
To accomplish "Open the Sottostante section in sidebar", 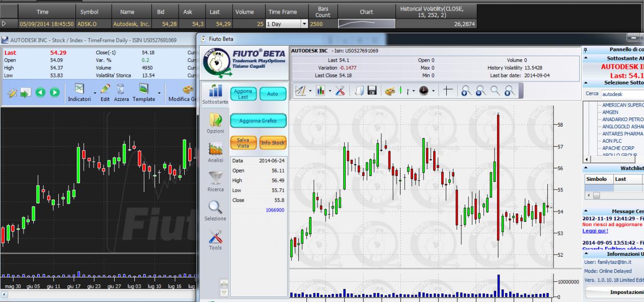I will click(215, 94).
